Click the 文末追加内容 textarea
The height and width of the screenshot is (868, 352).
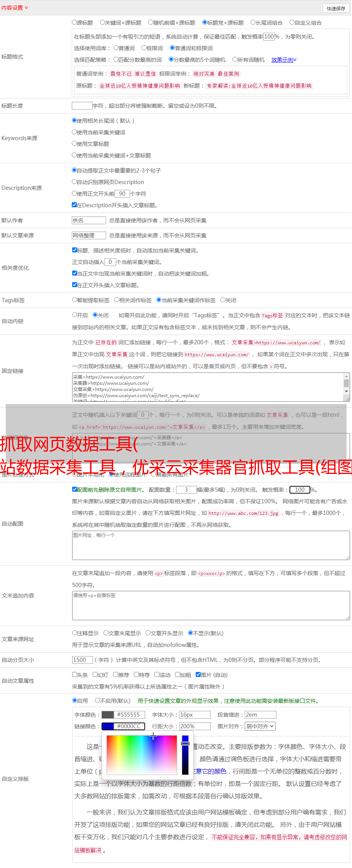coord(211,606)
